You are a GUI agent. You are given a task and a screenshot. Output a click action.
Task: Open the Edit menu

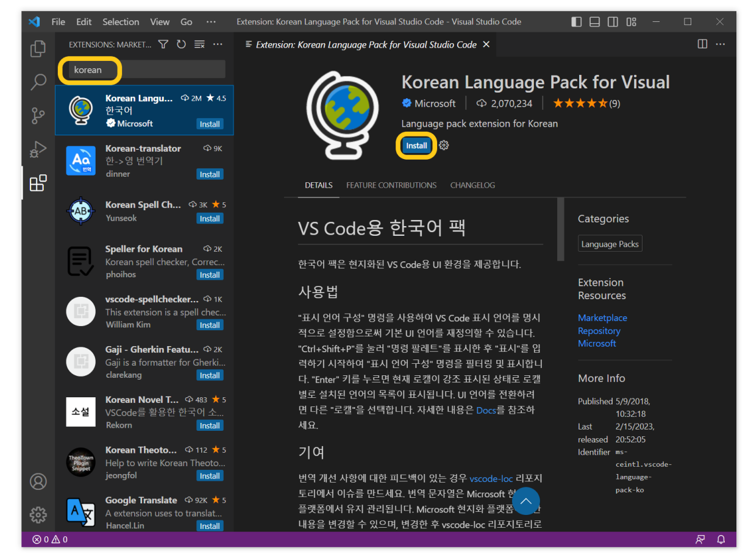(x=84, y=22)
